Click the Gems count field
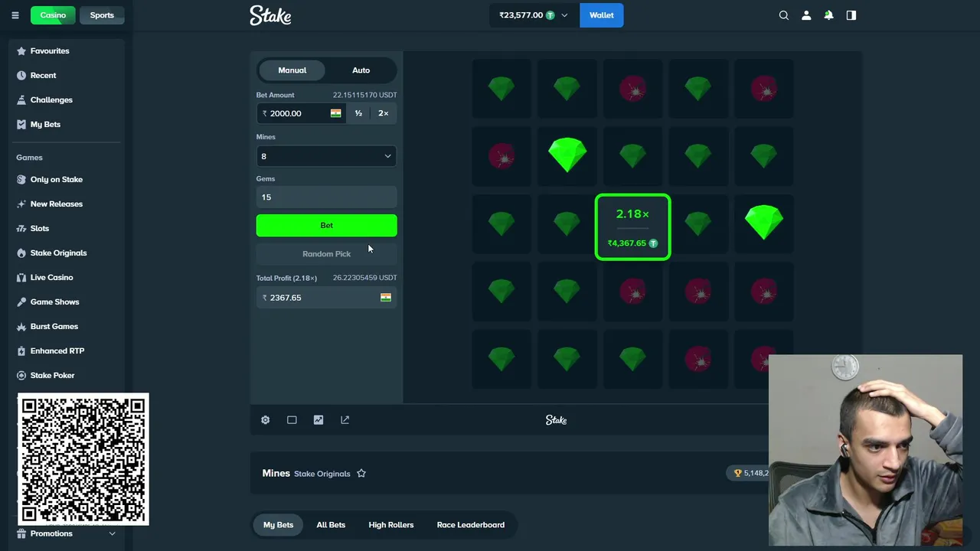The image size is (980, 551). (326, 197)
